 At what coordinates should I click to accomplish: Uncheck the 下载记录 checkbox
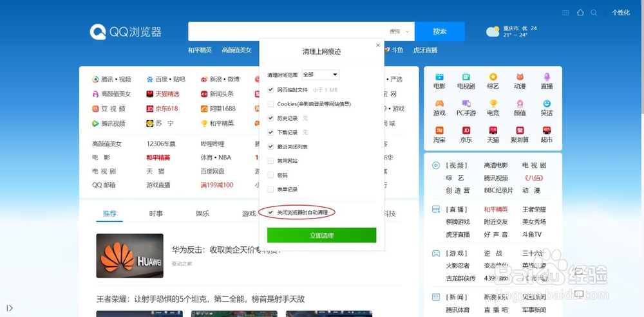(x=270, y=132)
